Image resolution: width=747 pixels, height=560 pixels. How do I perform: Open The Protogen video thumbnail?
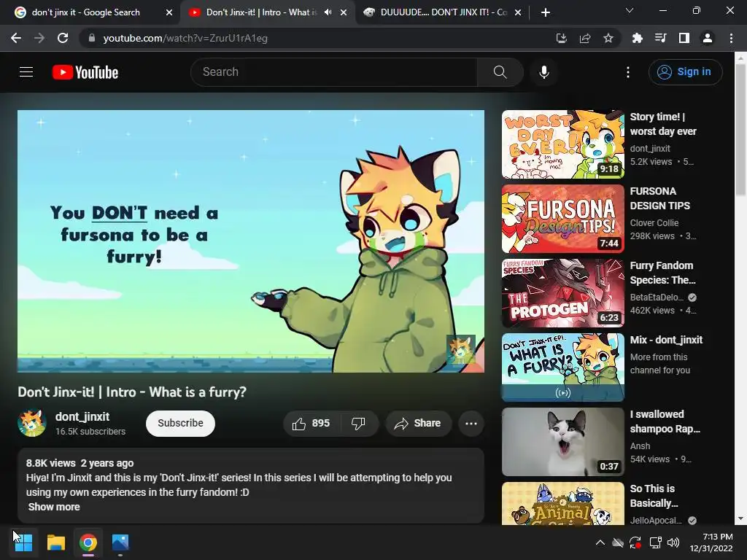coord(563,293)
